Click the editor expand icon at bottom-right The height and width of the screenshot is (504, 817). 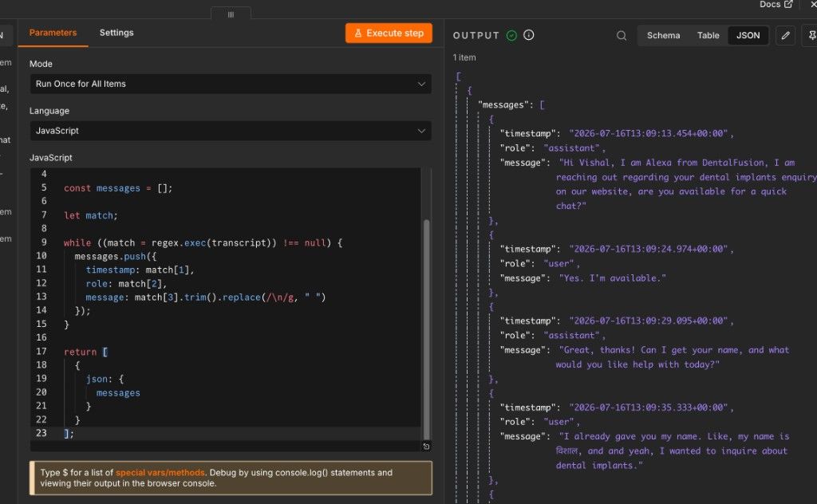click(426, 447)
